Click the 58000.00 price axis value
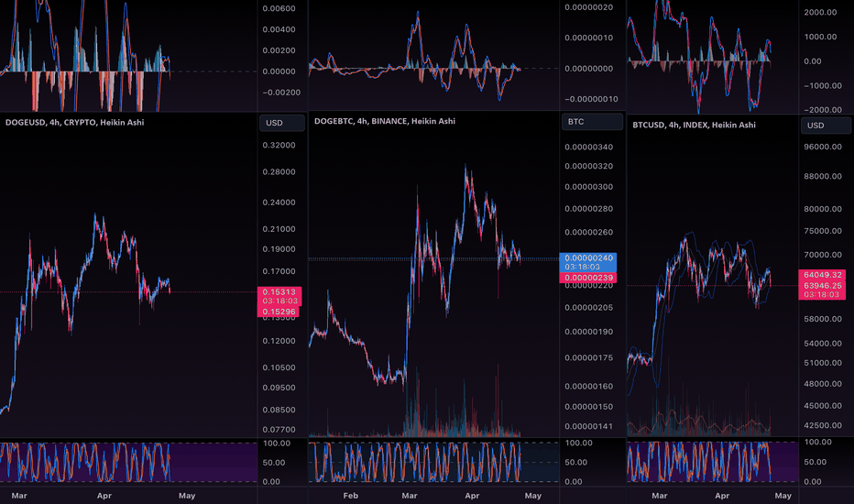This screenshot has height=504, width=854. [823, 319]
